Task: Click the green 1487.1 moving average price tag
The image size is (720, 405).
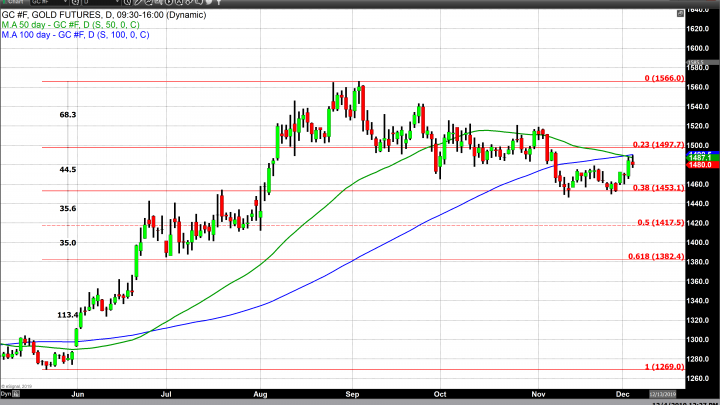Action: tap(700, 158)
